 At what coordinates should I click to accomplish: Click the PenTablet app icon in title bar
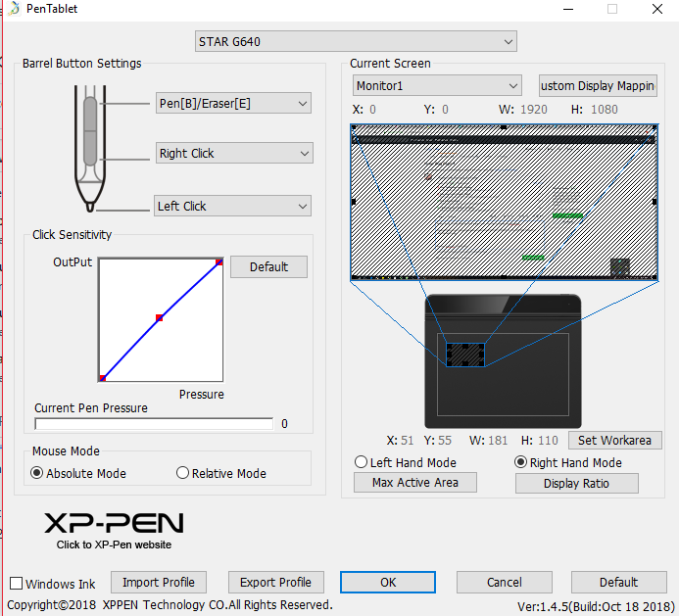click(x=14, y=8)
